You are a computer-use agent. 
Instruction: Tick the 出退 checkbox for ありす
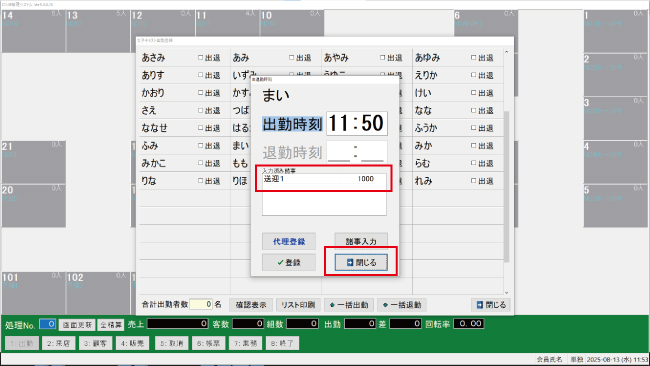coord(201,75)
